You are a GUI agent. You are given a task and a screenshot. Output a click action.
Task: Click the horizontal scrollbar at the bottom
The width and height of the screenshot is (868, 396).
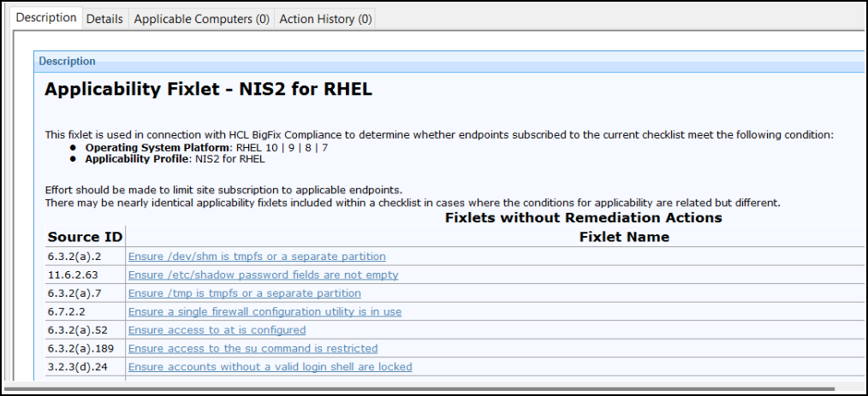[419, 388]
